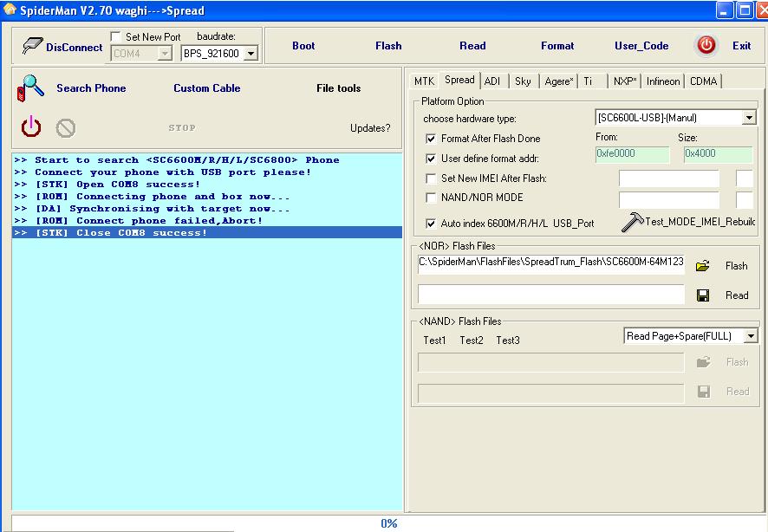Screen dimensions: 768x532
Task: Open File tools
Action: [x=338, y=88]
